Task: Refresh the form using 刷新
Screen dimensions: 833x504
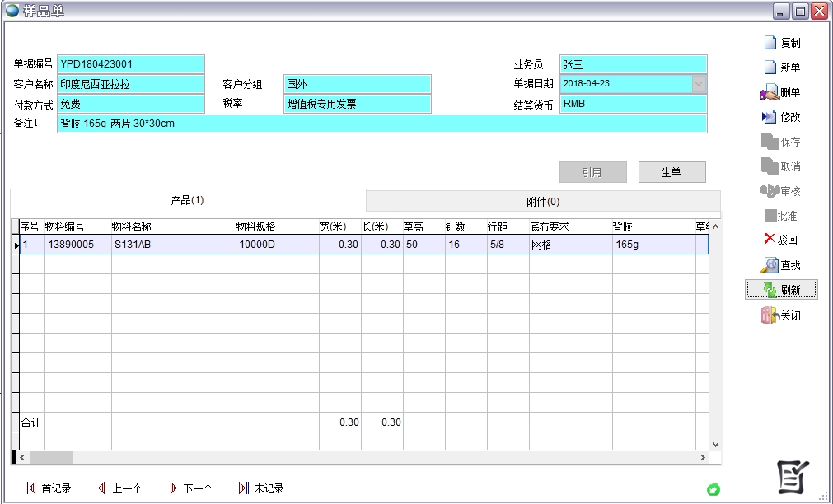Action: point(770,290)
